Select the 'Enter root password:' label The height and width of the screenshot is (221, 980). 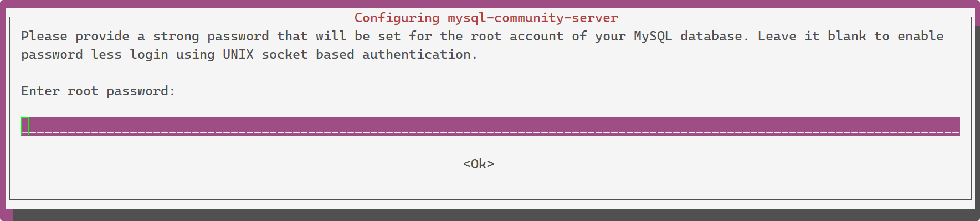point(98,91)
